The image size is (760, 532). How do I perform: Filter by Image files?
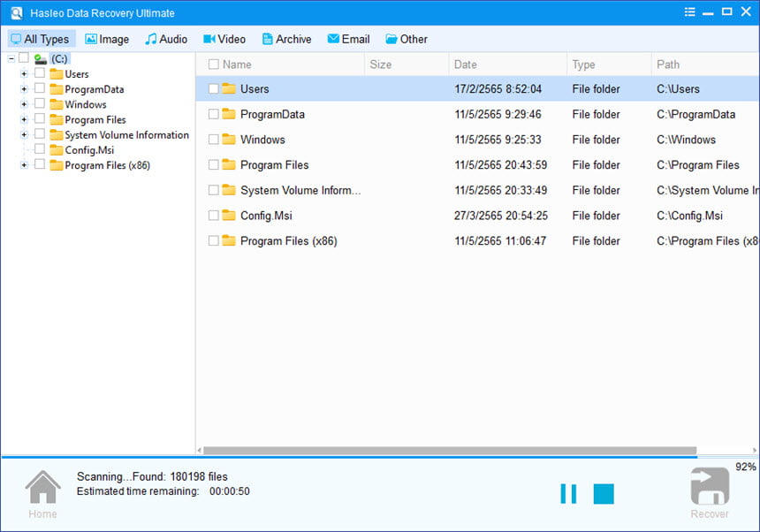[x=107, y=39]
